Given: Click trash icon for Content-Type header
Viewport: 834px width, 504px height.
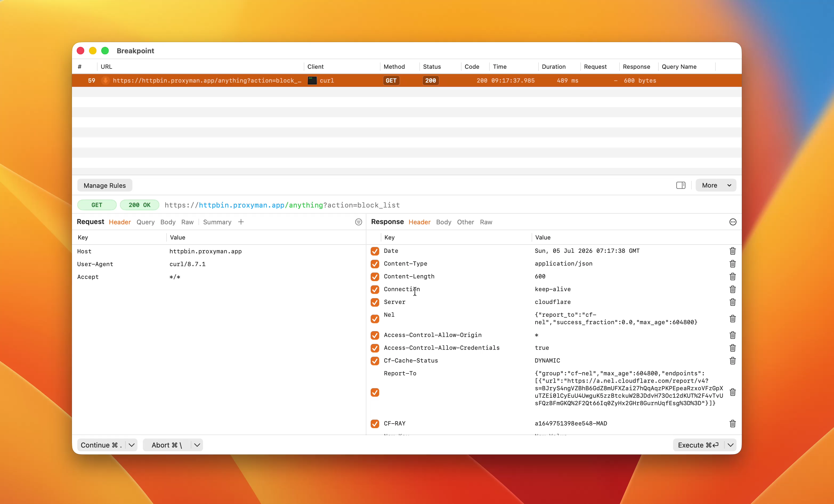Looking at the screenshot, I should click(732, 264).
